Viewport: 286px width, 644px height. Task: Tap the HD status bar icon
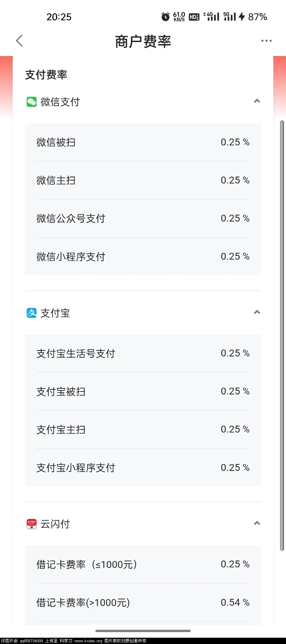(194, 16)
